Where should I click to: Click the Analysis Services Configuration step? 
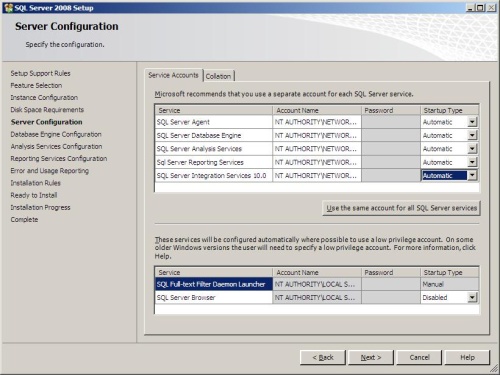coord(56,146)
